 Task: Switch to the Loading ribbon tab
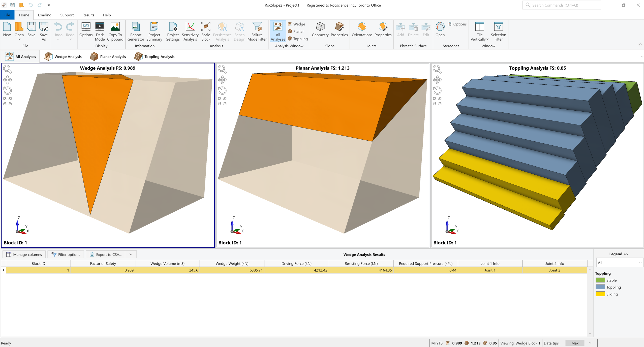[x=45, y=15]
